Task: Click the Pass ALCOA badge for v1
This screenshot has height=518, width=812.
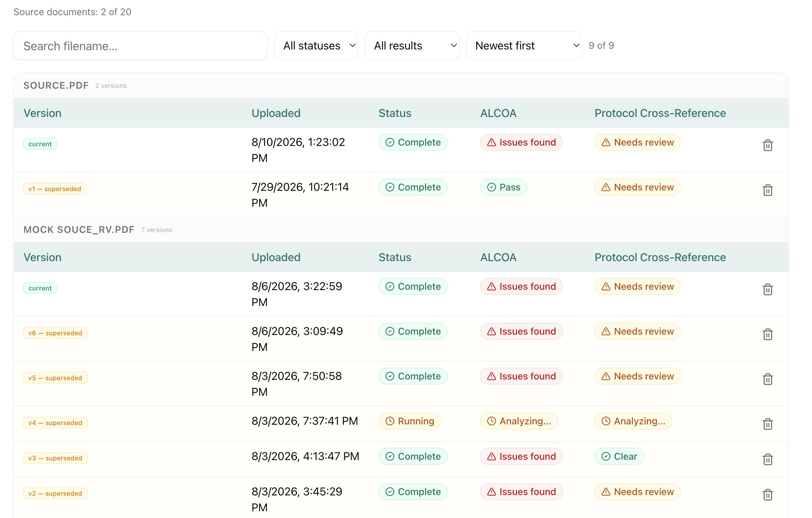Action: pyautogui.click(x=503, y=187)
